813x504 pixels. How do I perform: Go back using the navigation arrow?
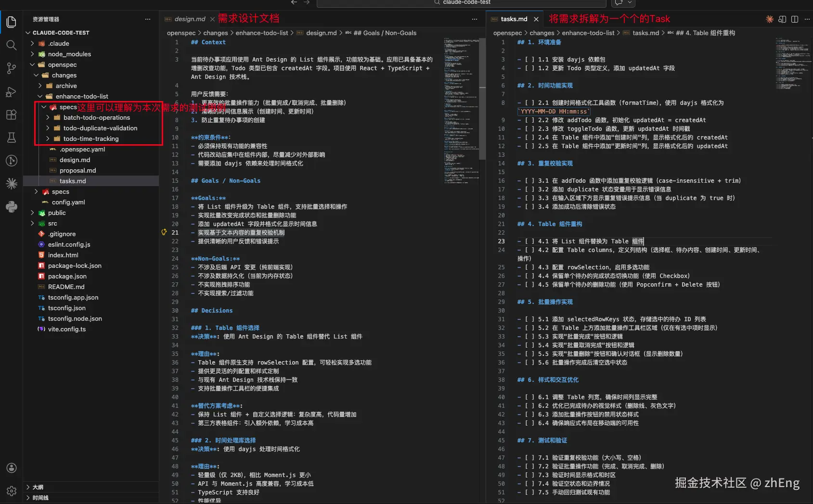click(x=294, y=2)
